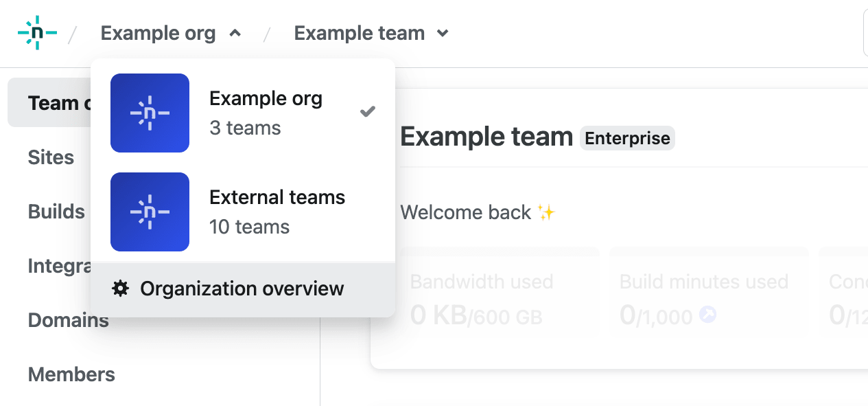The height and width of the screenshot is (406, 868).
Task: Click the blue arrow icon near build minutes
Action: click(707, 315)
